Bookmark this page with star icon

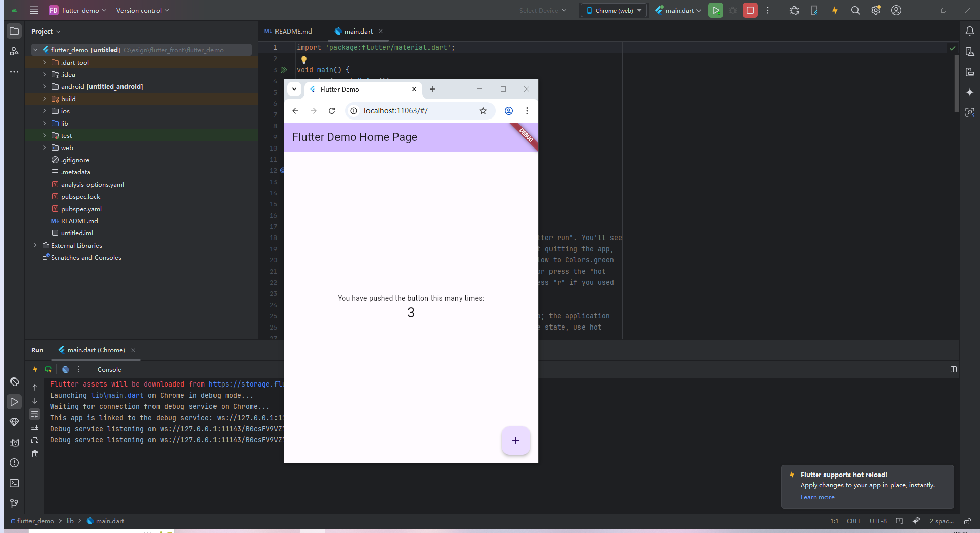click(x=483, y=111)
